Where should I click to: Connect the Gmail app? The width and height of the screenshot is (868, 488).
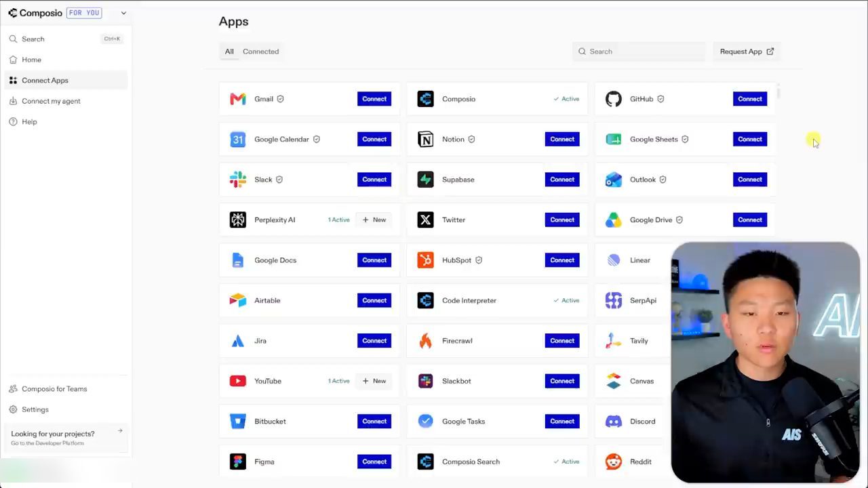pos(374,99)
